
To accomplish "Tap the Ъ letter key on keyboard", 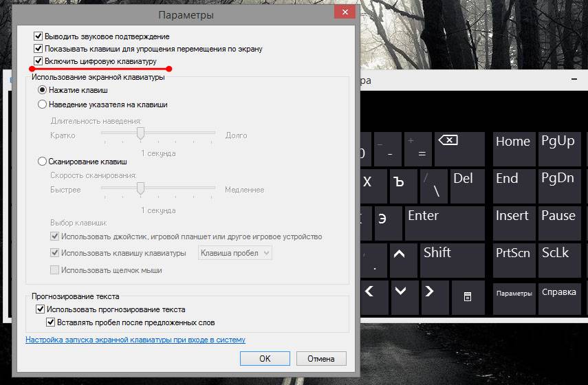I will pos(404,186).
